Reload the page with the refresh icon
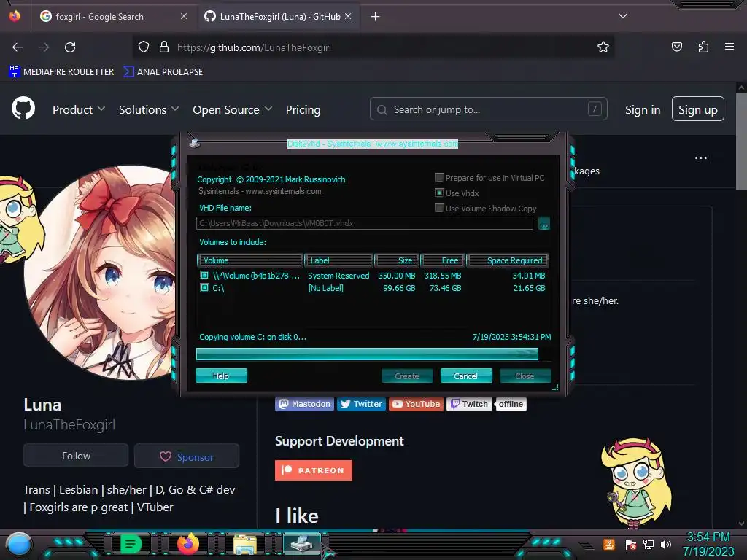 [70, 47]
